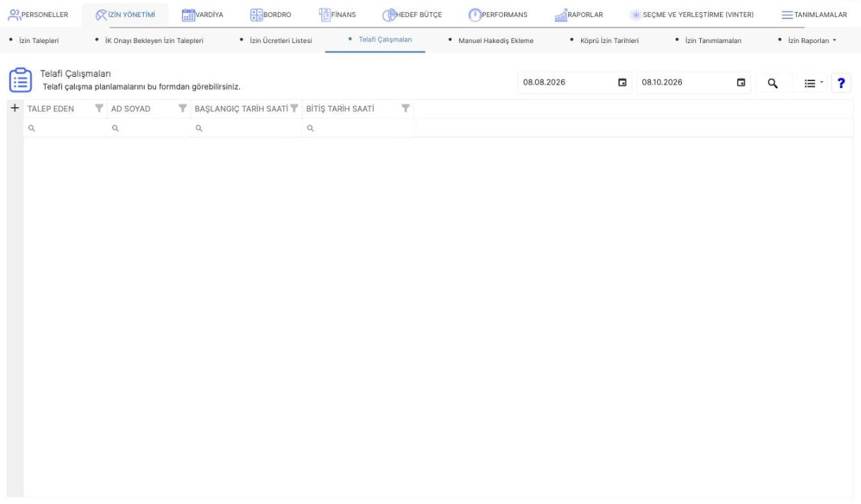Click the end date field 08.10.2026
This screenshot has height=504, width=861.
(x=685, y=82)
